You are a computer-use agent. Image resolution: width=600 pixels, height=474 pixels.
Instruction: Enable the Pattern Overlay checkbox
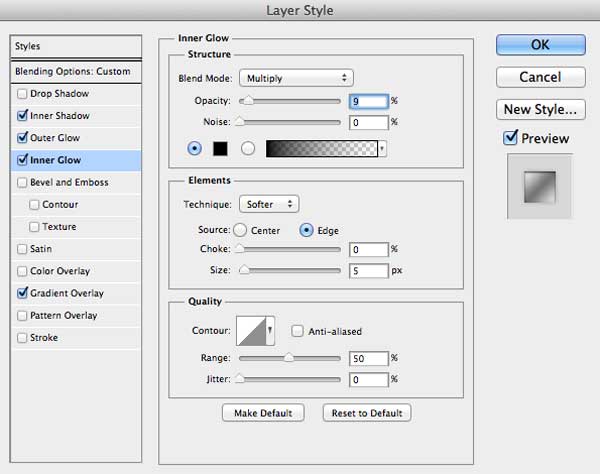pos(22,316)
